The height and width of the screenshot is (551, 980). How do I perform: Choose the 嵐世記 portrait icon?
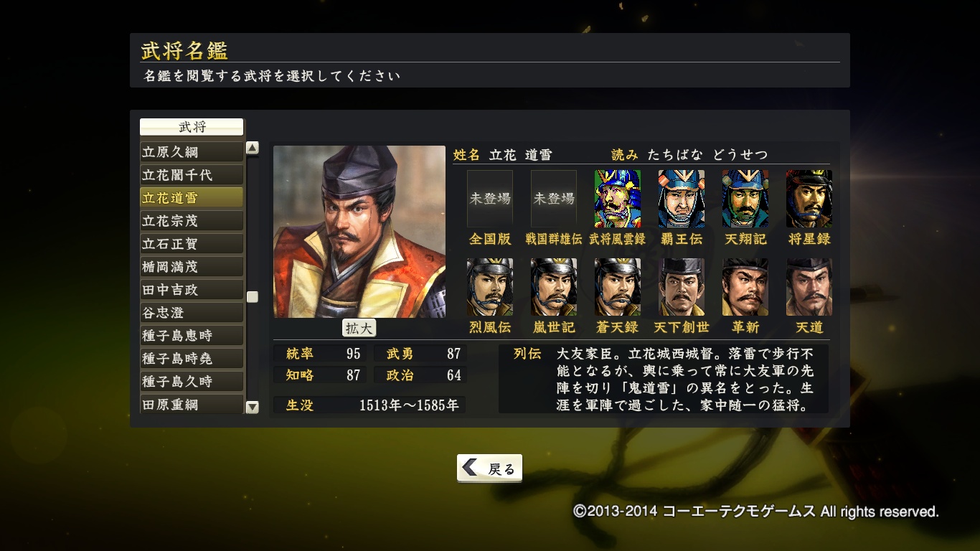[x=554, y=287]
